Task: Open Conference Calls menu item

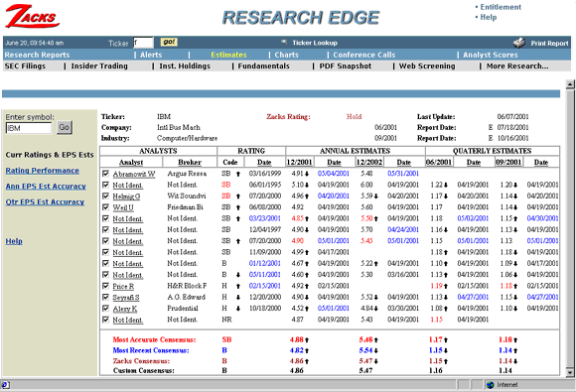Action: (x=364, y=55)
